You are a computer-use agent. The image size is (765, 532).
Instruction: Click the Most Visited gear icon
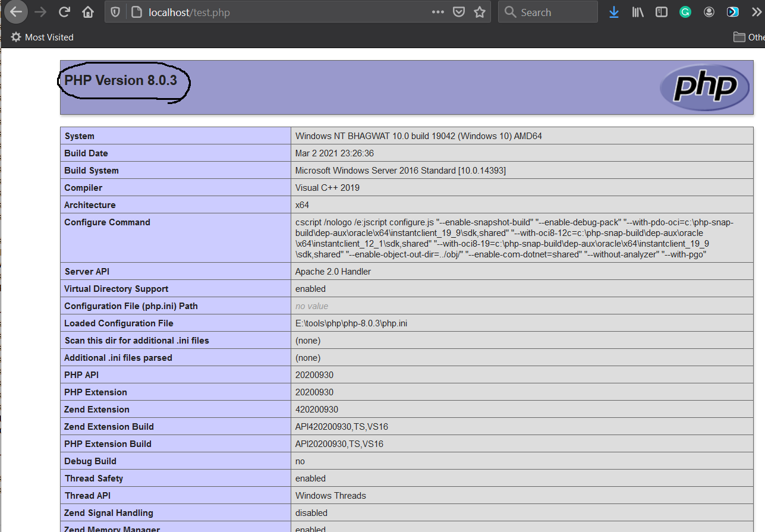click(x=16, y=37)
